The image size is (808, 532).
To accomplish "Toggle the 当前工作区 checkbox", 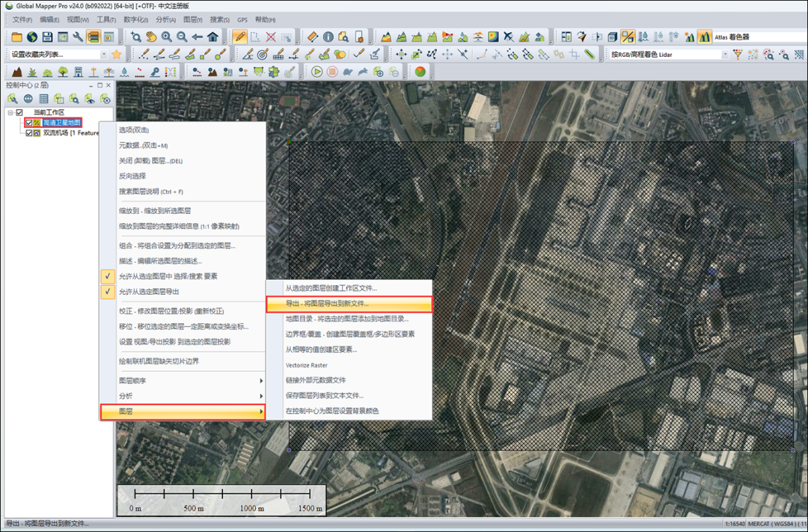I will (x=19, y=112).
